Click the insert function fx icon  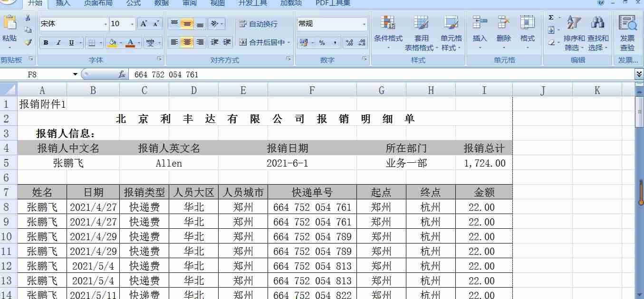tap(122, 75)
